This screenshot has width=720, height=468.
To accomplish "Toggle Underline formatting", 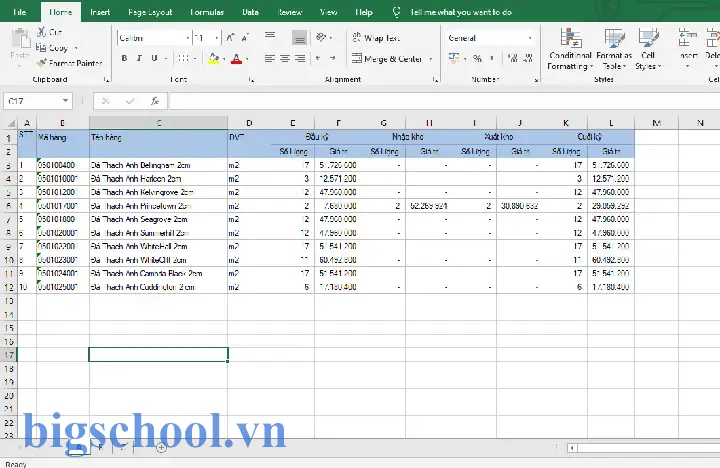I will point(154,58).
